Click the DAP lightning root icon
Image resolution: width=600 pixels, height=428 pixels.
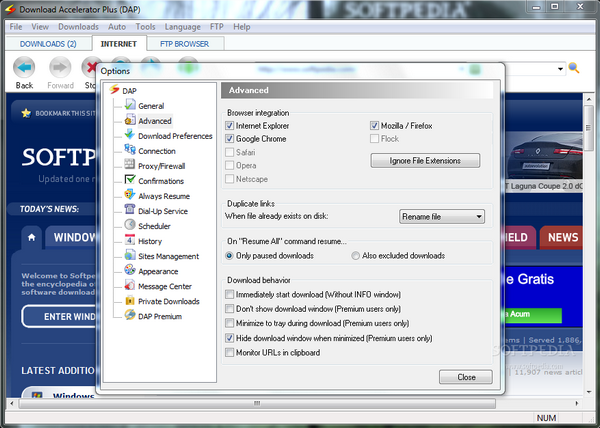pyautogui.click(x=114, y=90)
